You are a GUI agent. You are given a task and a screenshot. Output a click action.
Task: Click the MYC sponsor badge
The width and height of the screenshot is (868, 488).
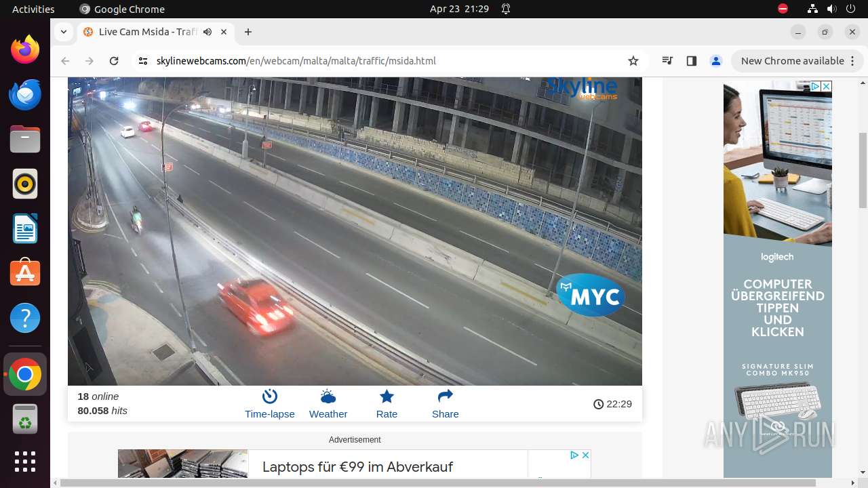point(591,296)
